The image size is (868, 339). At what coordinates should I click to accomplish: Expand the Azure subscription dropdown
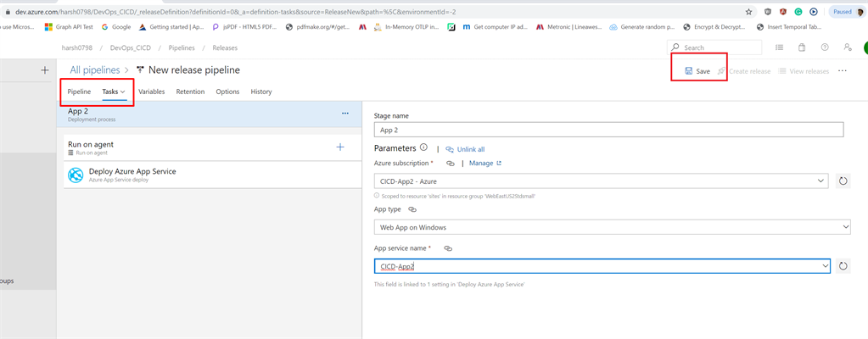coord(820,181)
